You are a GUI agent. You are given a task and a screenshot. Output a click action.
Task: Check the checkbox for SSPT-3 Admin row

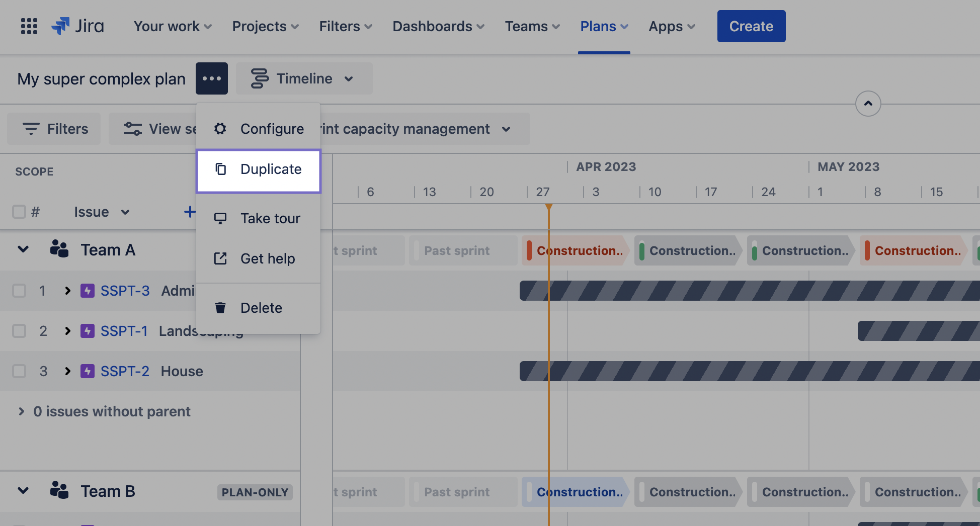click(x=19, y=291)
